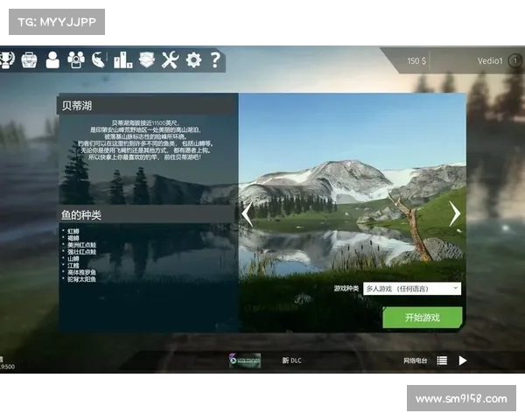Click the 网络电台 radio label
525x420 pixels.
click(x=415, y=360)
